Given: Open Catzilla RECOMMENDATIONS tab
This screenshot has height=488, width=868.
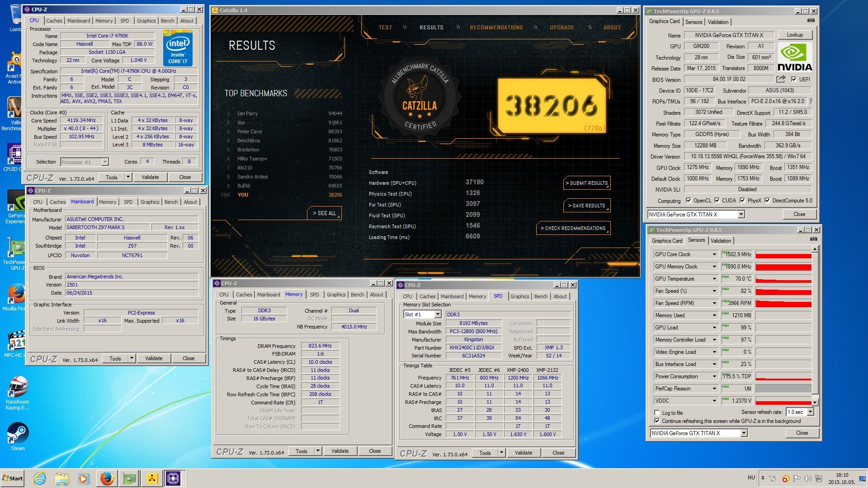Looking at the screenshot, I should (x=496, y=28).
